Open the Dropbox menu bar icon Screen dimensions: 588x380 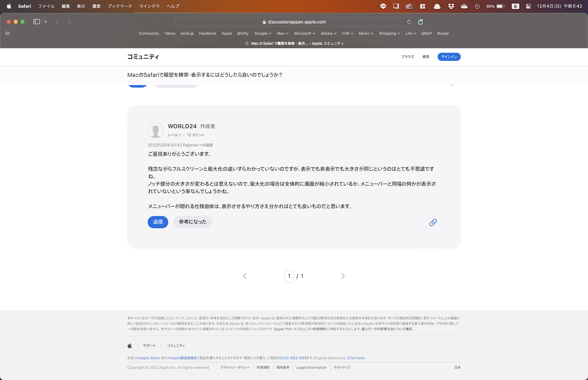pos(451,6)
